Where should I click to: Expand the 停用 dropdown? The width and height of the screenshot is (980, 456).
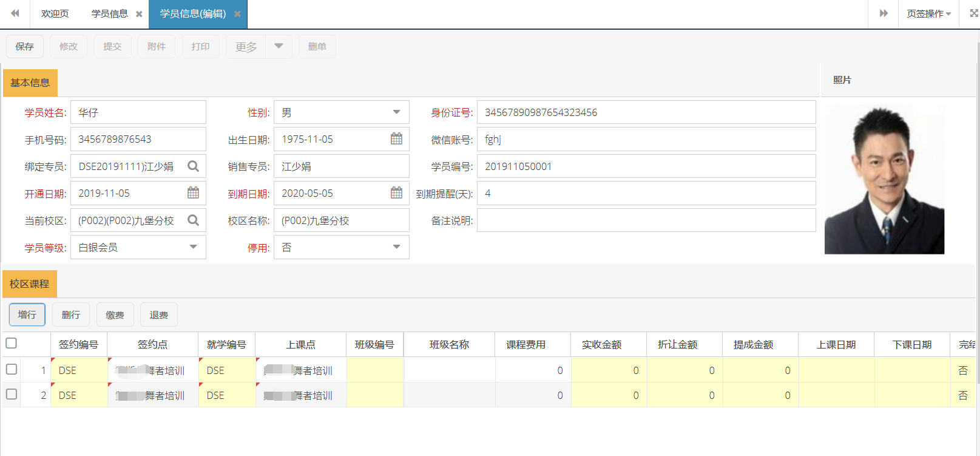396,247
